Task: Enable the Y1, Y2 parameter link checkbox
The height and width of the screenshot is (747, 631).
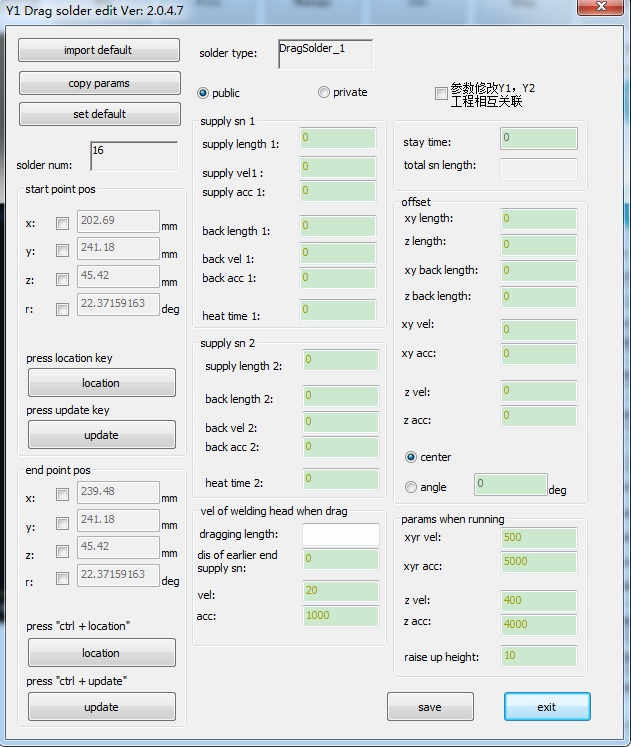Action: pos(441,94)
